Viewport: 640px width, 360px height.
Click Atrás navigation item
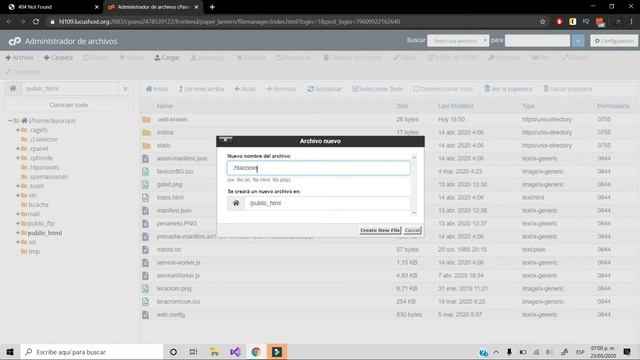245,89
